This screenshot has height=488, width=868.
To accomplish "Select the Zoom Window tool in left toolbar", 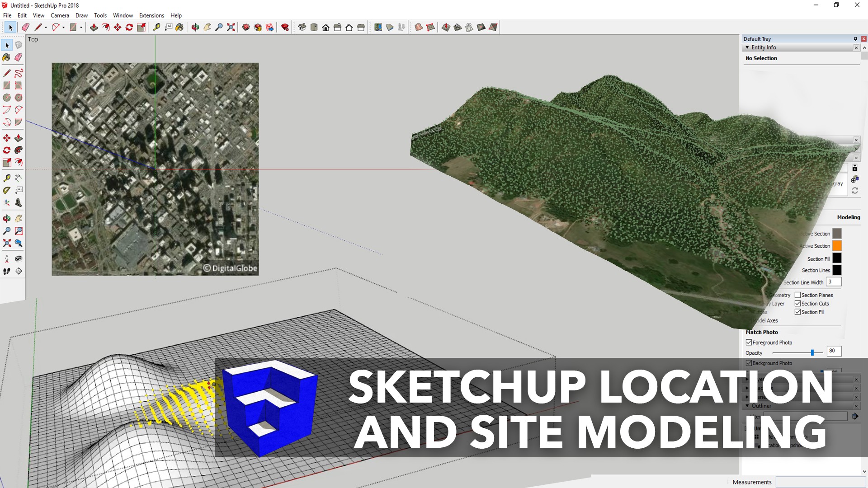I will click(19, 231).
